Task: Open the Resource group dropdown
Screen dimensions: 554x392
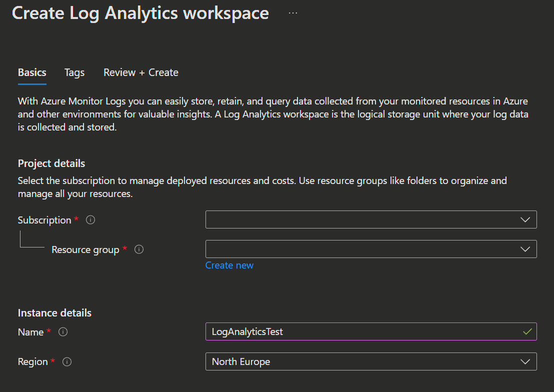Action: [371, 249]
